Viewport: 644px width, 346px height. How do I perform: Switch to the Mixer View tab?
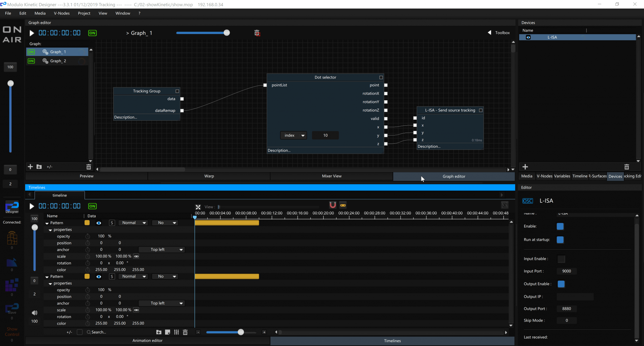click(x=331, y=176)
